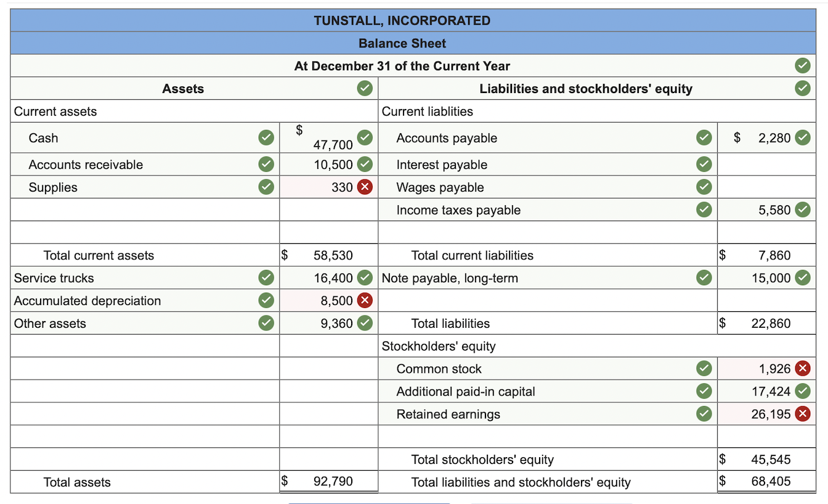
Task: Click the Service trucks account label
Action: 54,278
